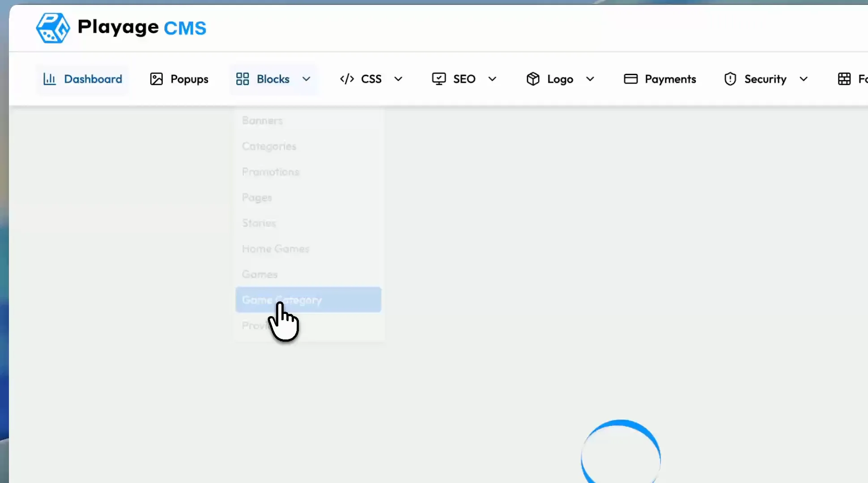Expand the CSS dropdown chevron
This screenshot has height=483, width=868.
click(x=398, y=79)
